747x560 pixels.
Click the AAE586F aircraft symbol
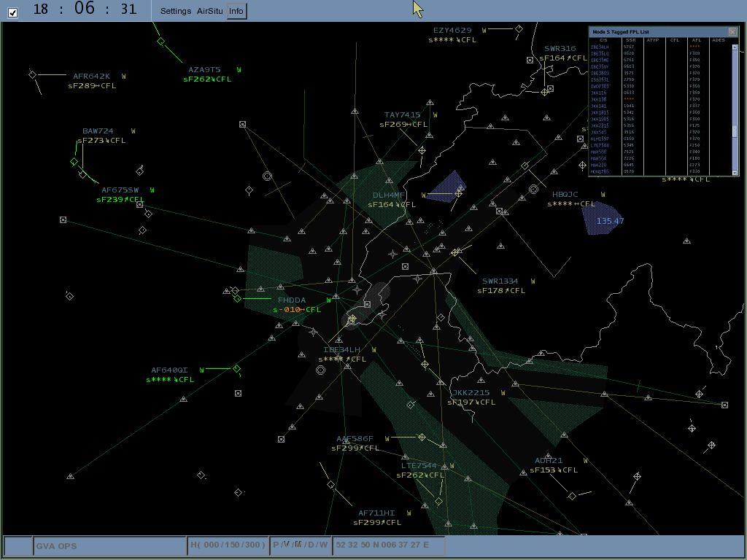(422, 437)
